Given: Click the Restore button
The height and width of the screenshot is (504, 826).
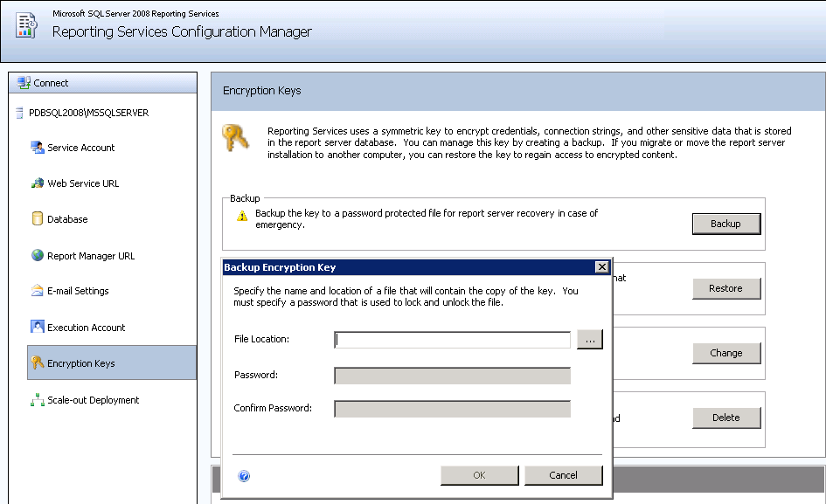Looking at the screenshot, I should [x=725, y=288].
